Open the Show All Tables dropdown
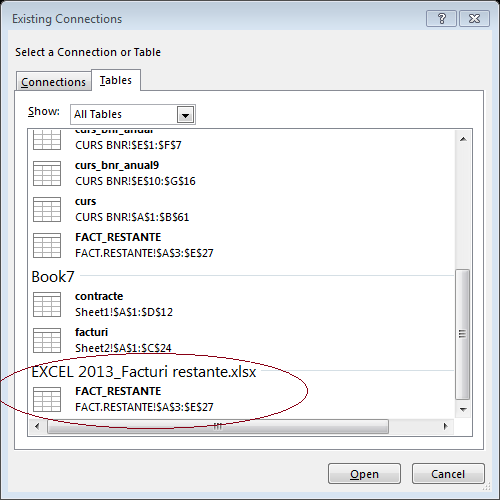This screenshot has height=500, width=500. (x=133, y=115)
